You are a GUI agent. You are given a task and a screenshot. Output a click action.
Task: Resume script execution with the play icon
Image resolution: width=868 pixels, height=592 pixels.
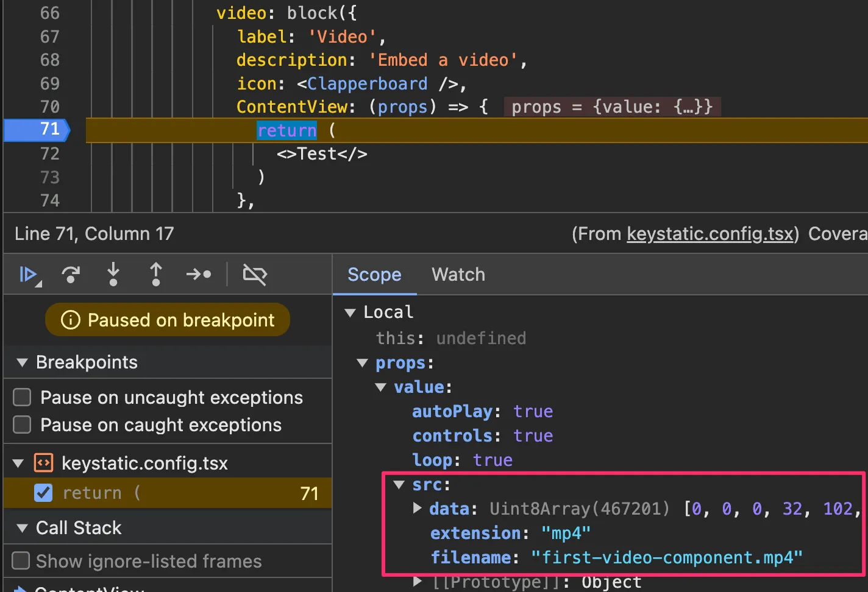28,275
